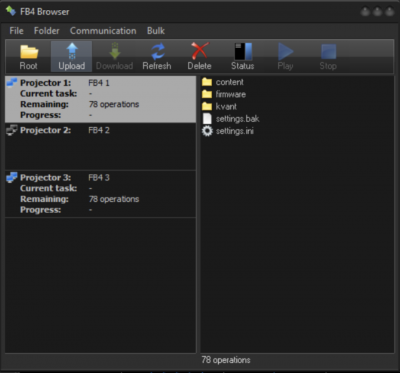This screenshot has width=400, height=373.
Task: Select the settings.ini gear icon
Action: tap(207, 131)
